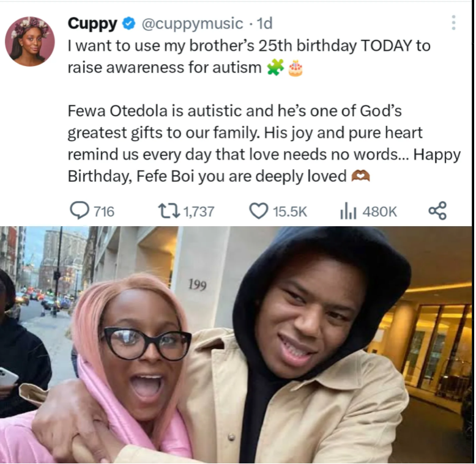Like the tweet with the heart icon

pyautogui.click(x=259, y=211)
